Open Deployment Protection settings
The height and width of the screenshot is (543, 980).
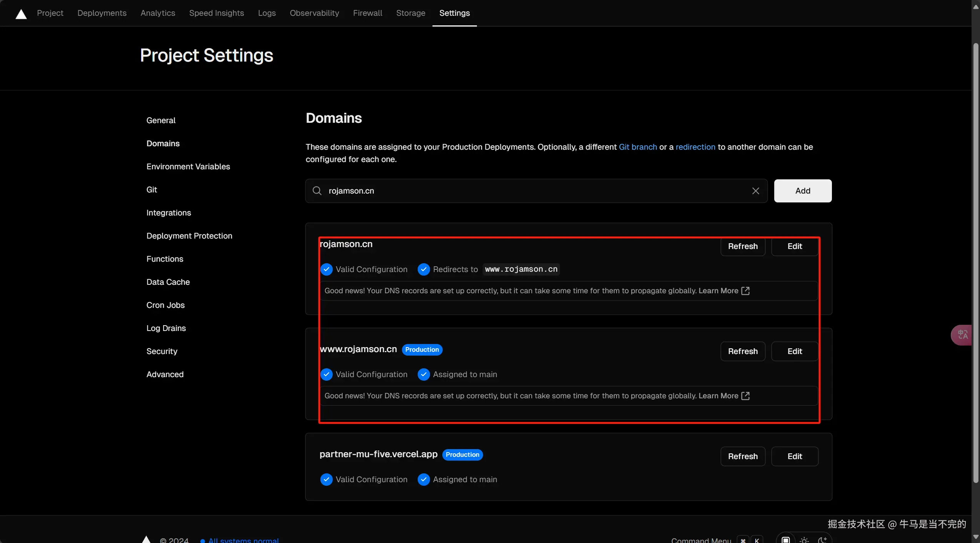pos(189,236)
